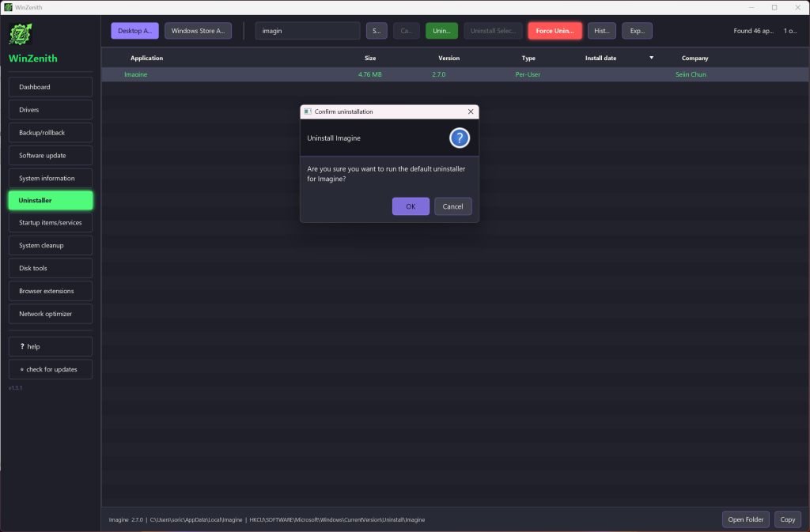The height and width of the screenshot is (532, 810).
Task: Open Browser extensions section
Action: pyautogui.click(x=51, y=291)
